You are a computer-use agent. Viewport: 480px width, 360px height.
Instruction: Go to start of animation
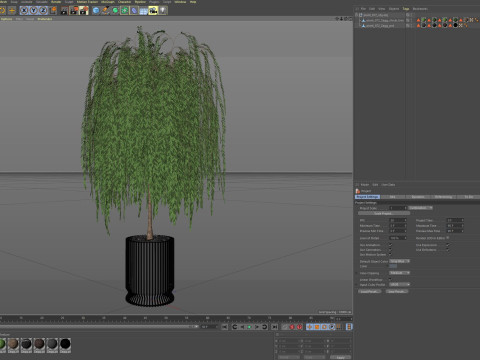coord(224,327)
